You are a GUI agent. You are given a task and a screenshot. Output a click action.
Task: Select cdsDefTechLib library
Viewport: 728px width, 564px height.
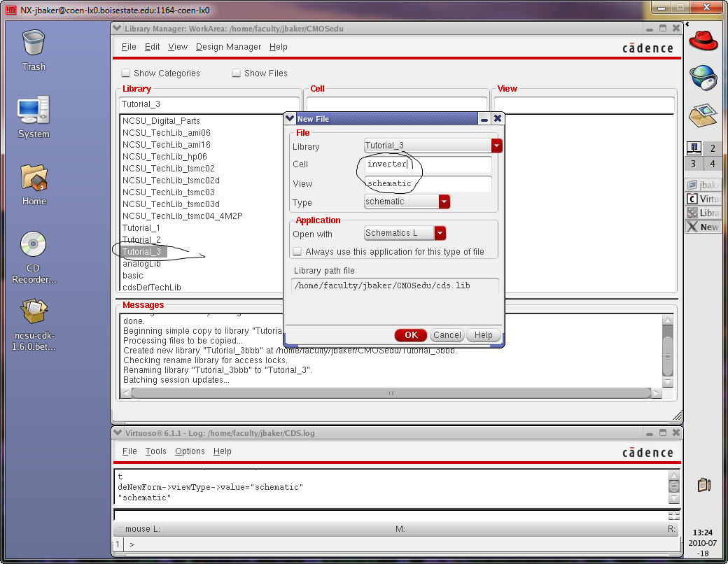pyautogui.click(x=151, y=288)
